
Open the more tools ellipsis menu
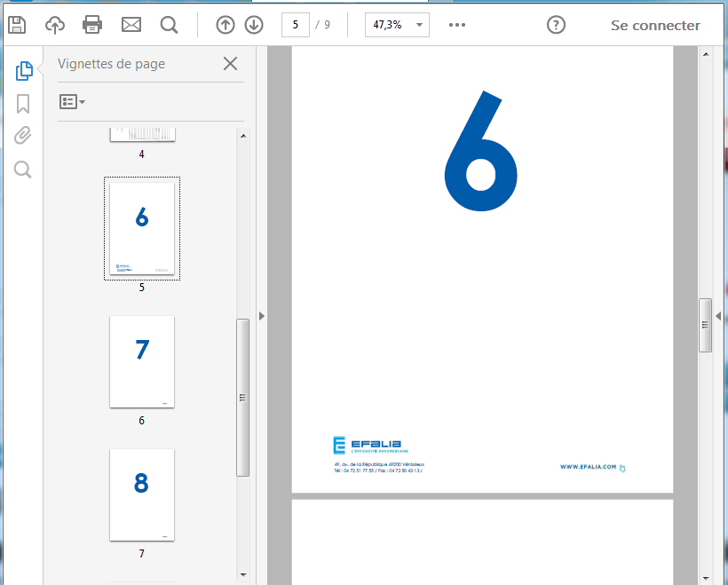point(457,25)
